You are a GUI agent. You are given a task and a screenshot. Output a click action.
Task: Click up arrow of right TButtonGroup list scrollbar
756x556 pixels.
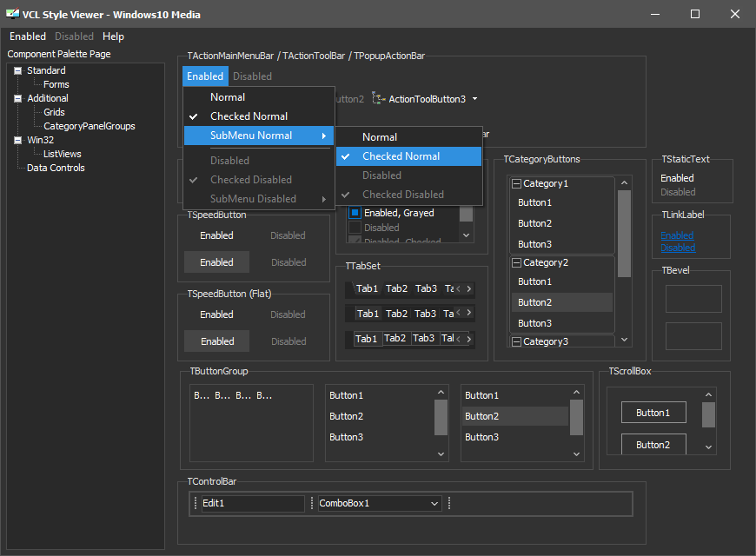click(576, 392)
